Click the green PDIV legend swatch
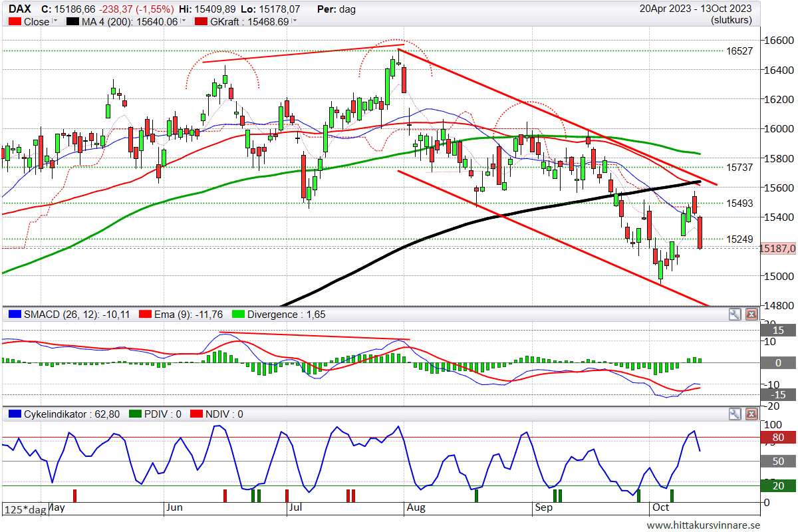 (135, 414)
